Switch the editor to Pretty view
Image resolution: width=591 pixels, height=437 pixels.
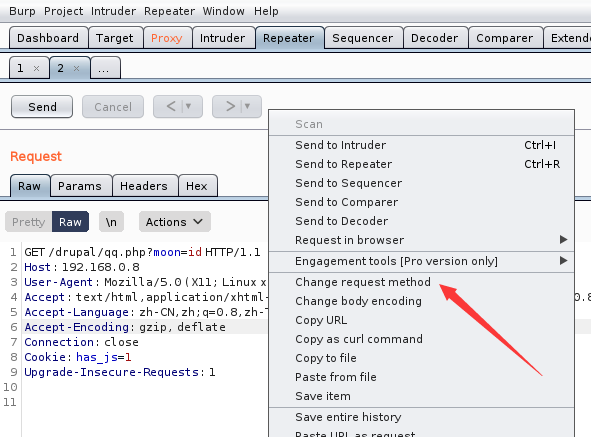point(29,222)
